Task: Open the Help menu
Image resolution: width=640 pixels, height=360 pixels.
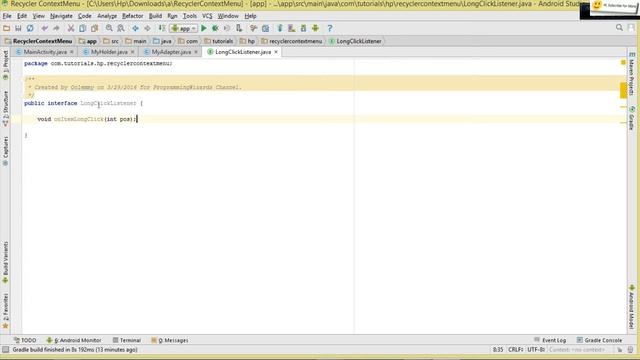Action: [250, 16]
